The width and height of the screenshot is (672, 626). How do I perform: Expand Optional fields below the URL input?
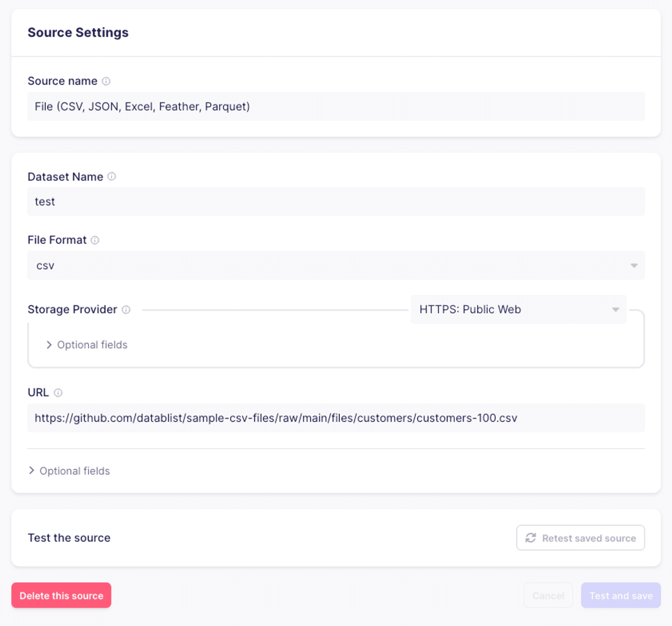[69, 471]
